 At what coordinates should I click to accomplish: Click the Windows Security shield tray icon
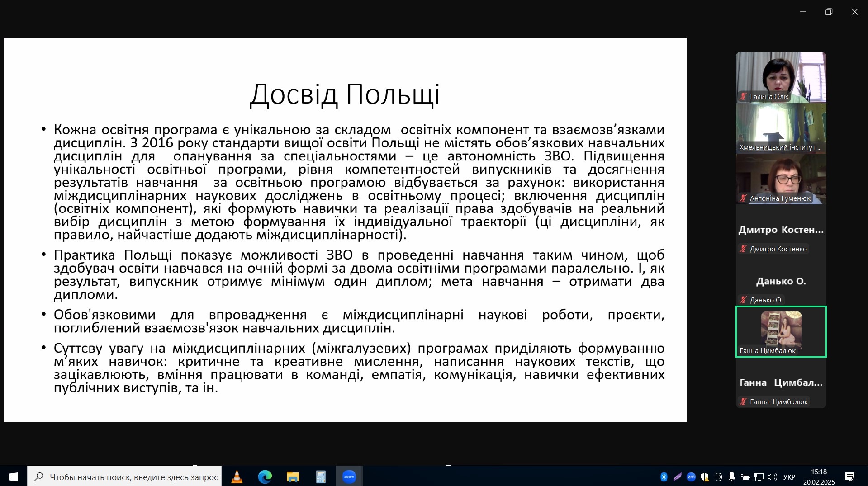pyautogui.click(x=704, y=477)
